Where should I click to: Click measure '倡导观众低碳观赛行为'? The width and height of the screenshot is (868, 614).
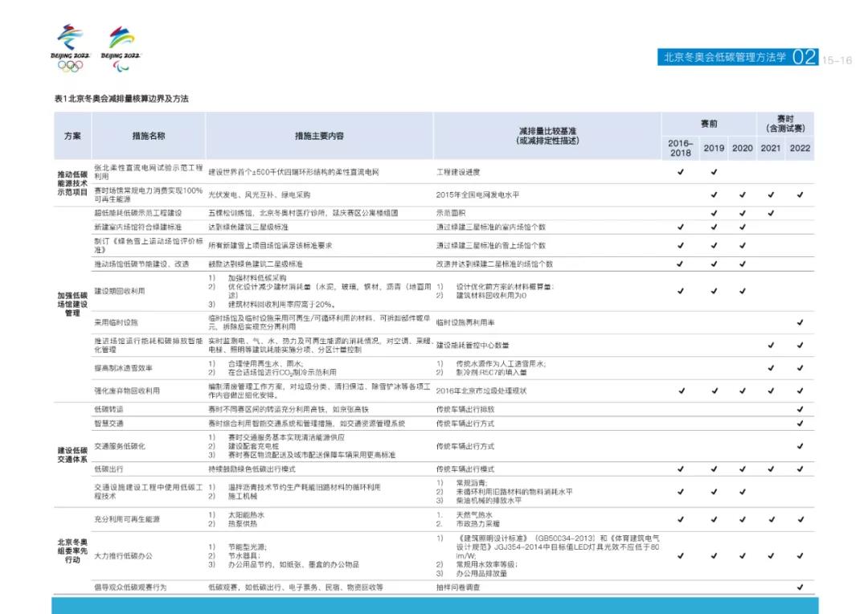(x=130, y=587)
